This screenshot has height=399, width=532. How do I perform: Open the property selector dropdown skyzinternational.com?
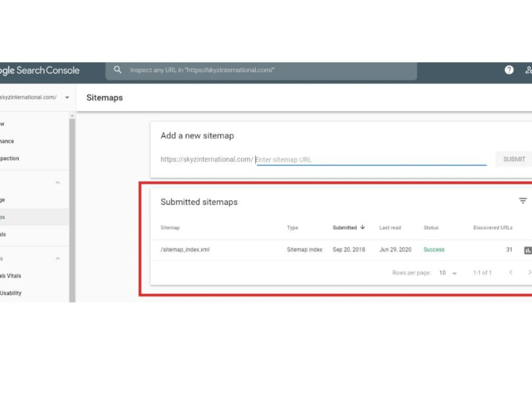coord(35,97)
